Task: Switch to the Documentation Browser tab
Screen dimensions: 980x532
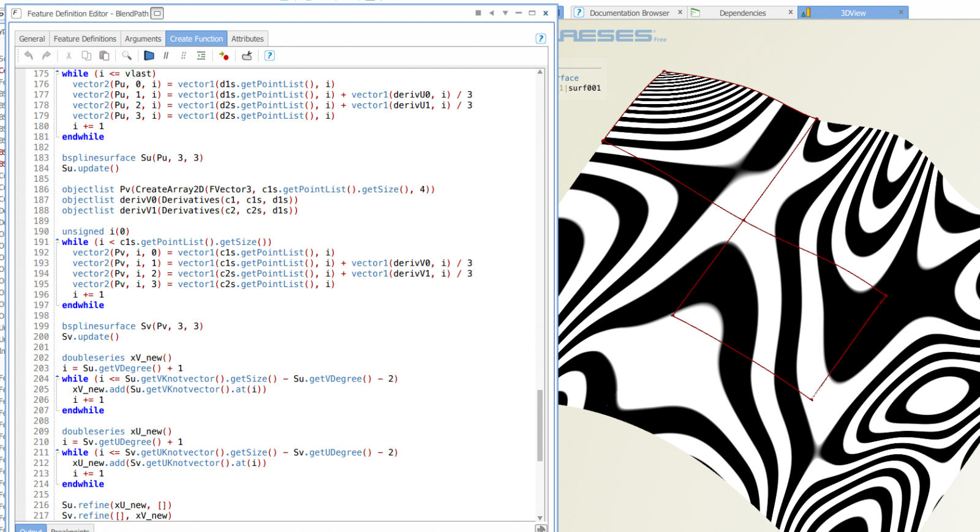Action: click(629, 13)
